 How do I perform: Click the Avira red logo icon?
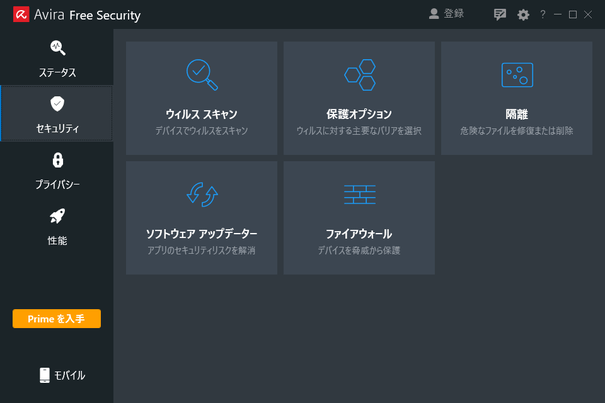21,15
